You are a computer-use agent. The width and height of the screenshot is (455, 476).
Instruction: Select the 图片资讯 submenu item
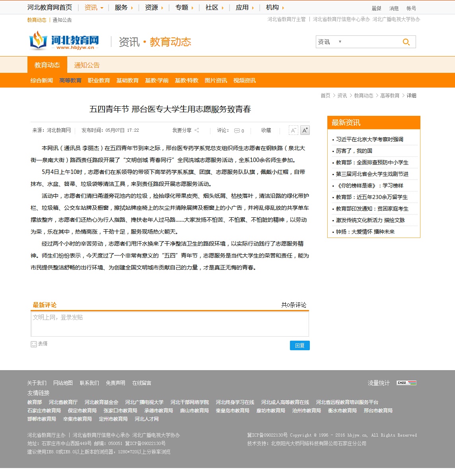tap(216, 80)
